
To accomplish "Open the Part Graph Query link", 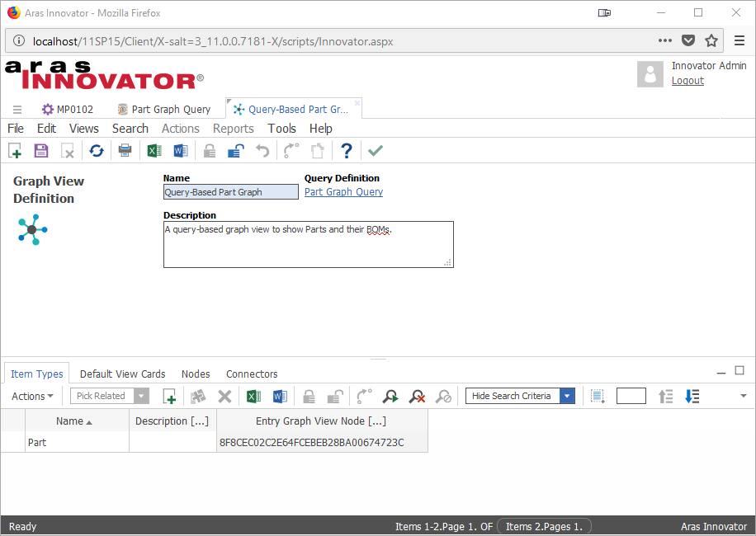I will (x=343, y=192).
